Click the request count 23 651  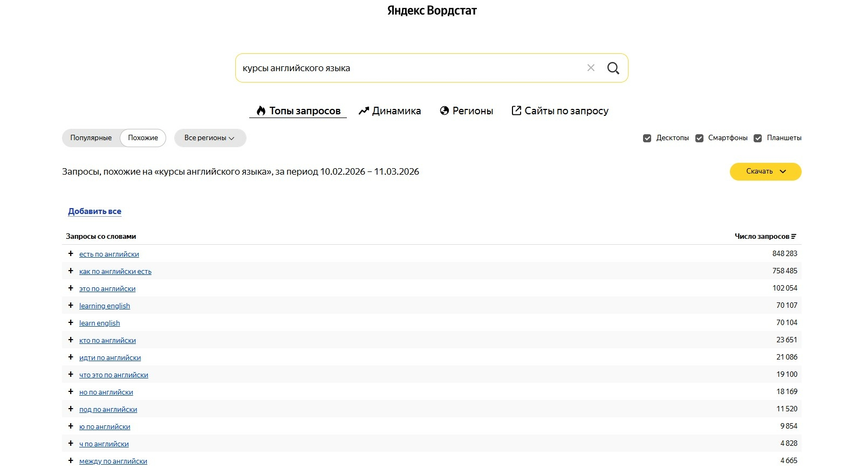click(787, 340)
